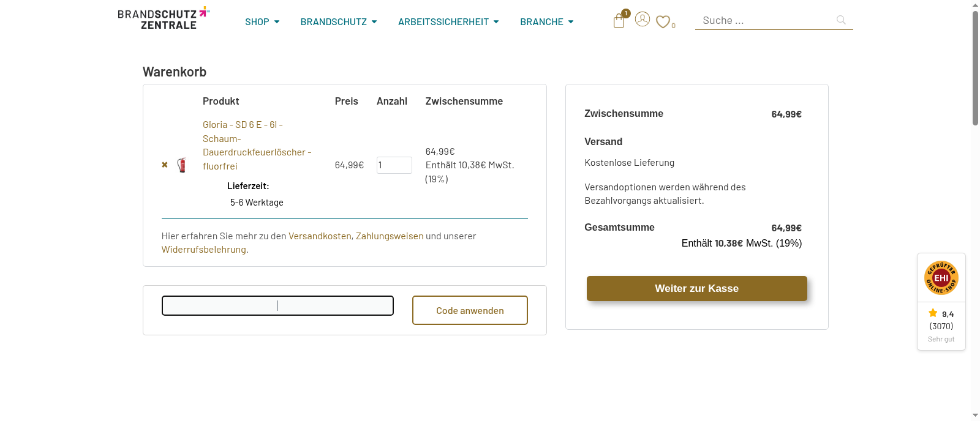Open the BRANDSCHUTZ dropdown

coord(339,21)
